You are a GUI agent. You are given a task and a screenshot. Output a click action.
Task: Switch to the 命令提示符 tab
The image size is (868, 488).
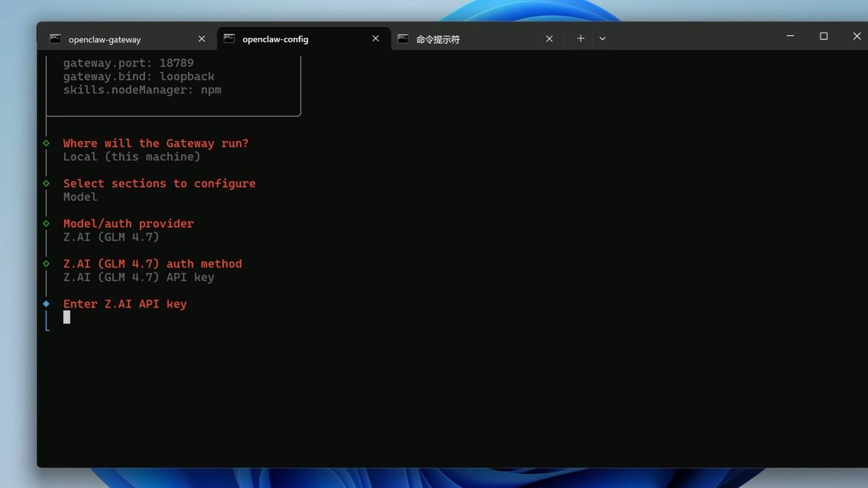[x=437, y=39]
